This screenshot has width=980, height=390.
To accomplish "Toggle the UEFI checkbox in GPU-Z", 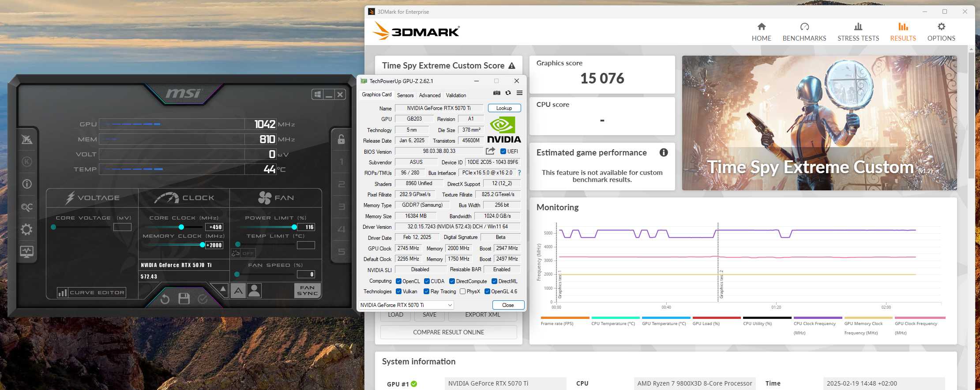I will point(503,151).
